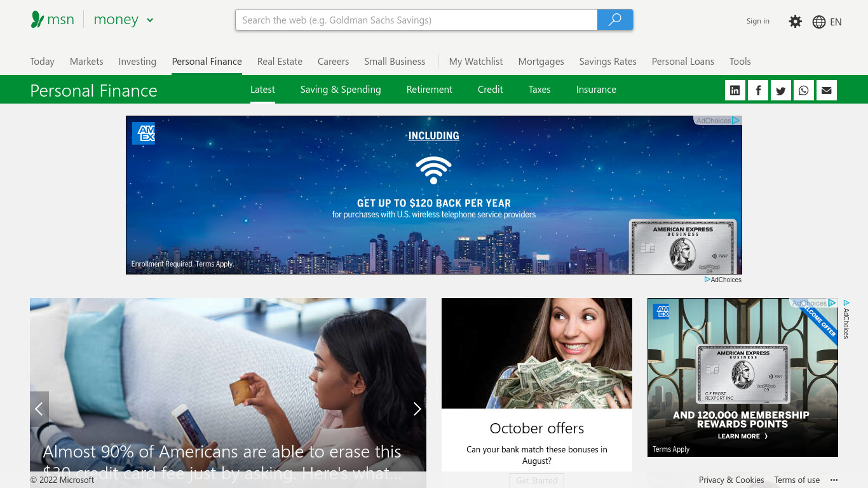This screenshot has width=868, height=488.
Task: Open the more options ellipsis in footer
Action: click(x=834, y=480)
